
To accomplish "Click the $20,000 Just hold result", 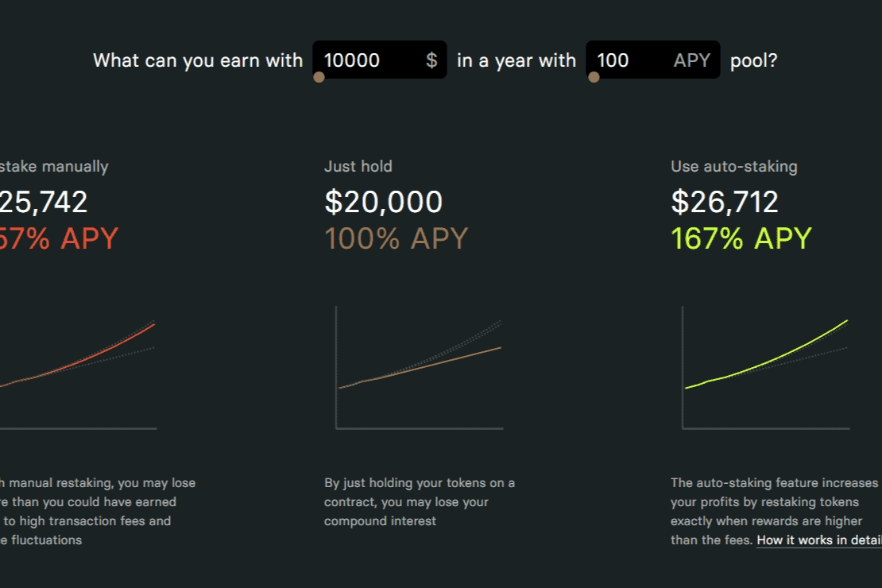I will 384,202.
